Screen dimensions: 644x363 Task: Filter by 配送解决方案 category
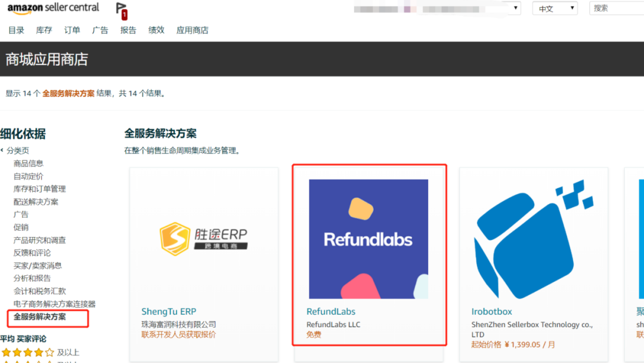pyautogui.click(x=36, y=201)
